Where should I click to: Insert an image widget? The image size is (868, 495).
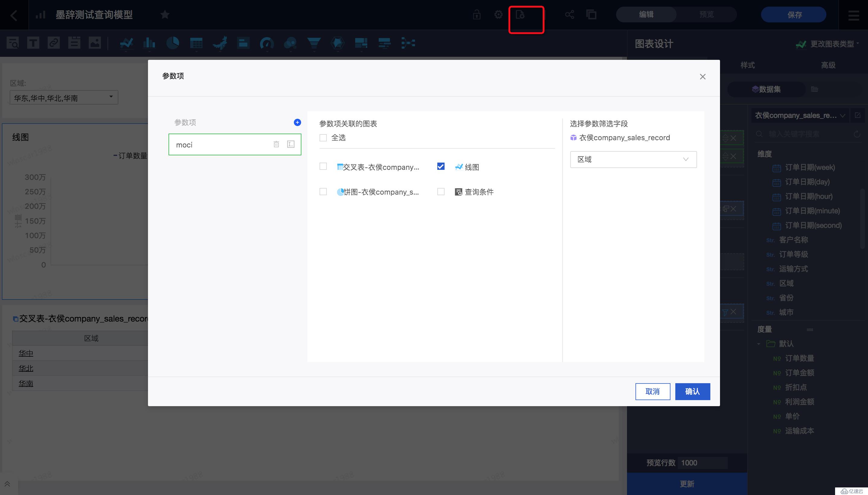[95, 43]
